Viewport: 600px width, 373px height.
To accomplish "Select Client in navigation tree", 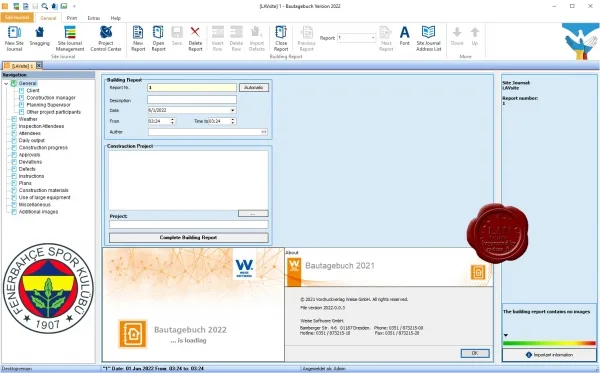I will pyautogui.click(x=33, y=91).
